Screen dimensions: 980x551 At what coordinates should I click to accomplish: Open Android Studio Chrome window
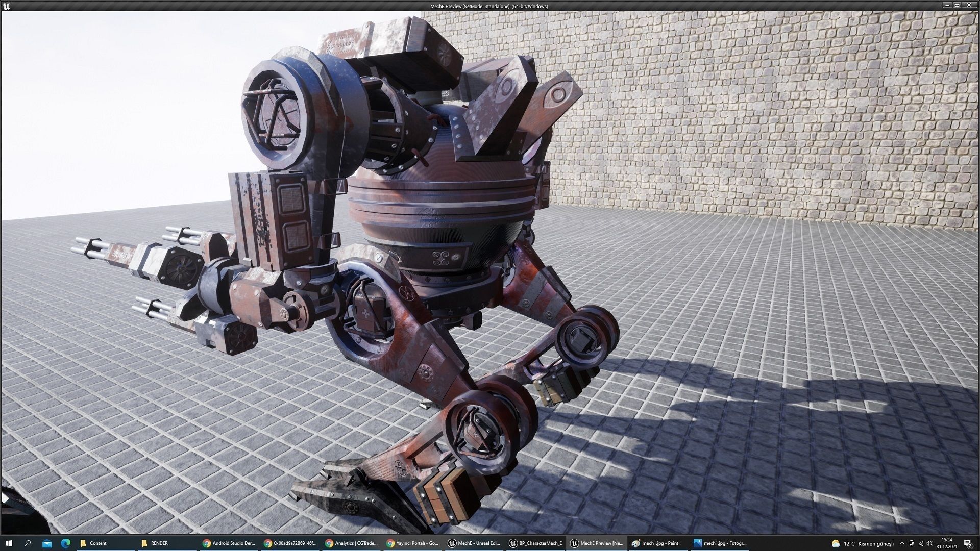coord(228,543)
